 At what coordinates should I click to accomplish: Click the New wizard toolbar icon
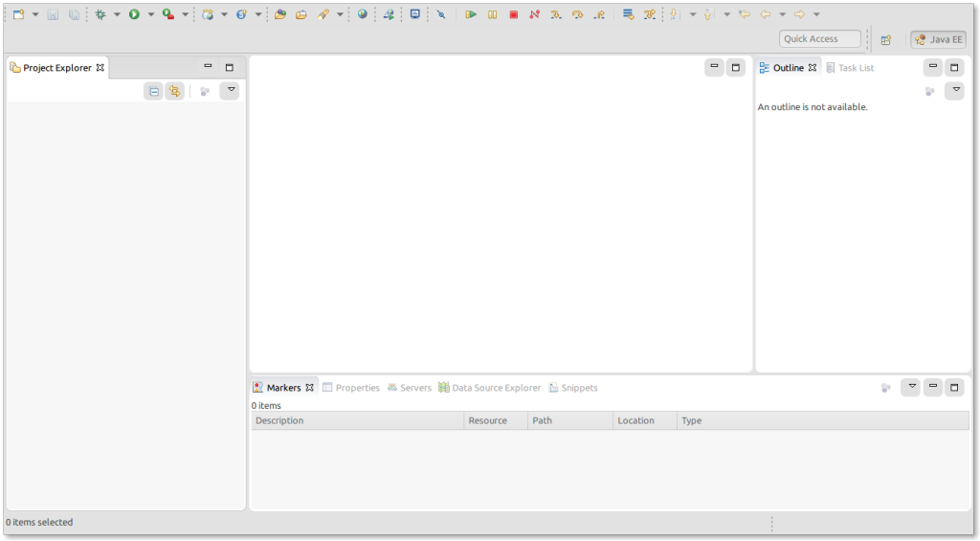pos(19,14)
